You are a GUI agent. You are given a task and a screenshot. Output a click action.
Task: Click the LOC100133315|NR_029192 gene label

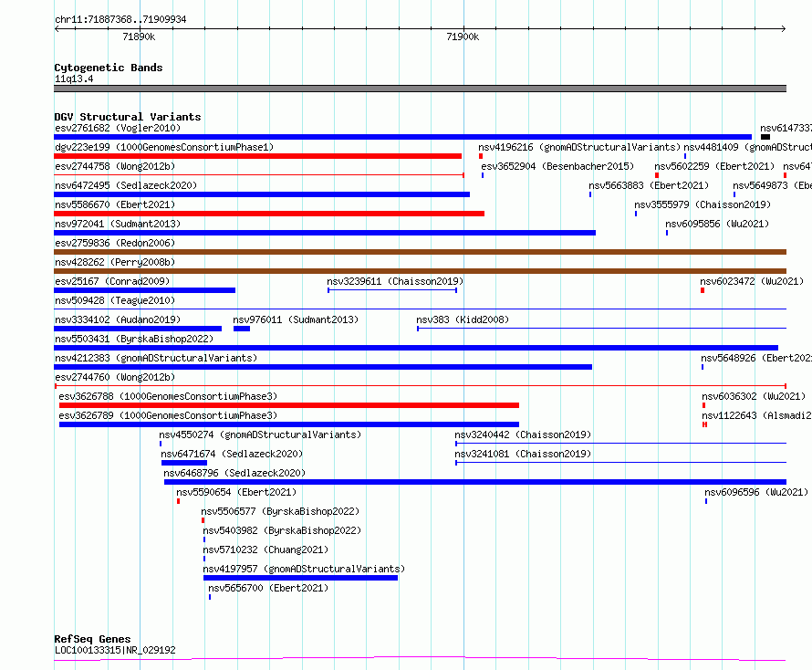pyautogui.click(x=115, y=650)
